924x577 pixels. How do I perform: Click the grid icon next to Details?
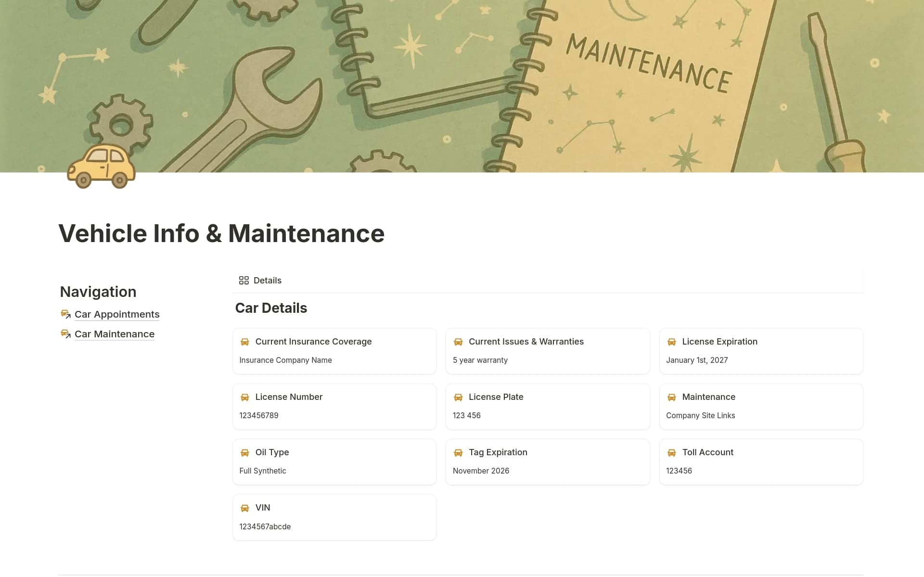click(x=244, y=280)
